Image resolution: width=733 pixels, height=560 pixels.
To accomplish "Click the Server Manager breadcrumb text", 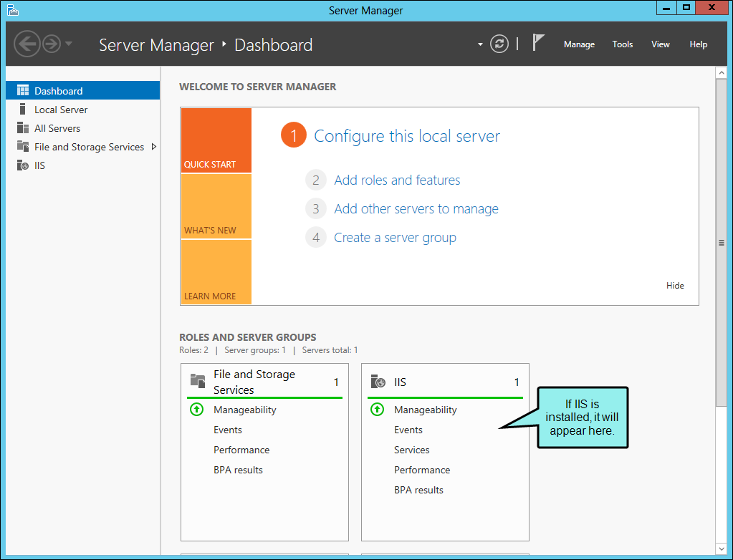I will tap(157, 45).
